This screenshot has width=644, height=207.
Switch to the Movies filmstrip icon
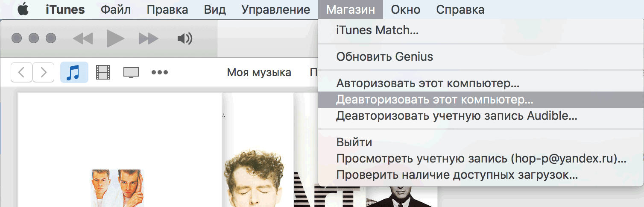coord(103,73)
